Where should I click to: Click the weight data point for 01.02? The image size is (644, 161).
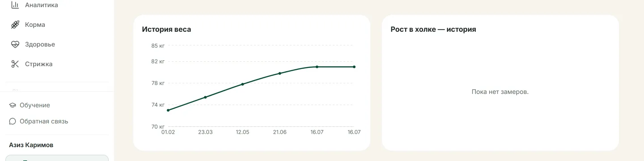pos(168,110)
